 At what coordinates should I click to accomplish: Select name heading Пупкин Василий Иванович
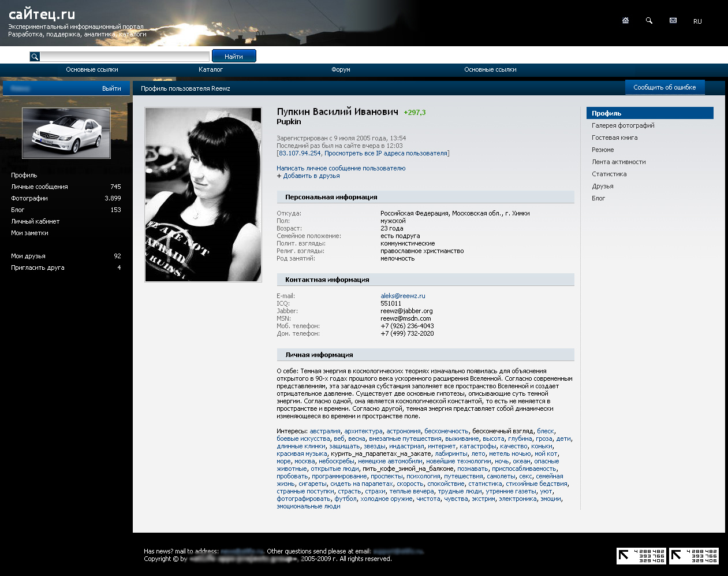click(338, 112)
